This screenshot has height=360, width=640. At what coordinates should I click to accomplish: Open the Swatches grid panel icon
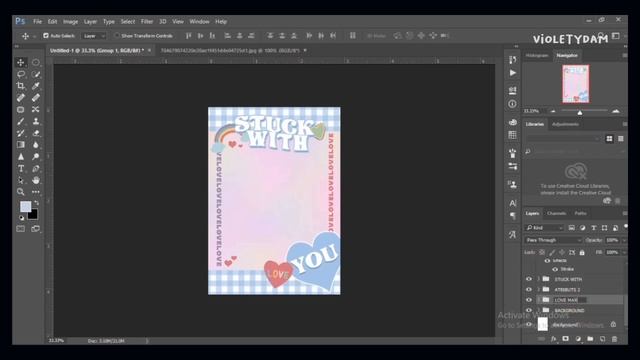pos(513,135)
